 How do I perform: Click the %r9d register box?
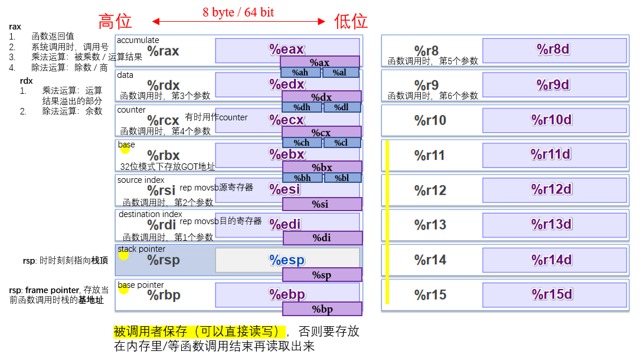554,85
